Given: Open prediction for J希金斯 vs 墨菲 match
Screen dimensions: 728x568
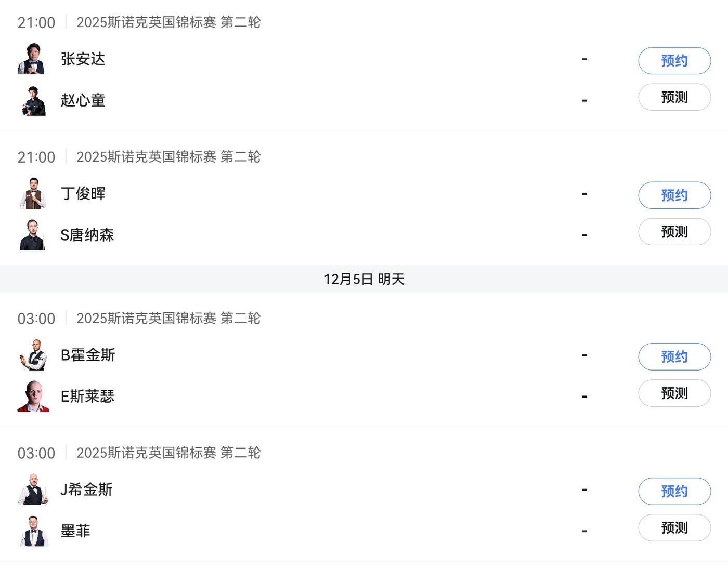Looking at the screenshot, I should click(x=674, y=528).
